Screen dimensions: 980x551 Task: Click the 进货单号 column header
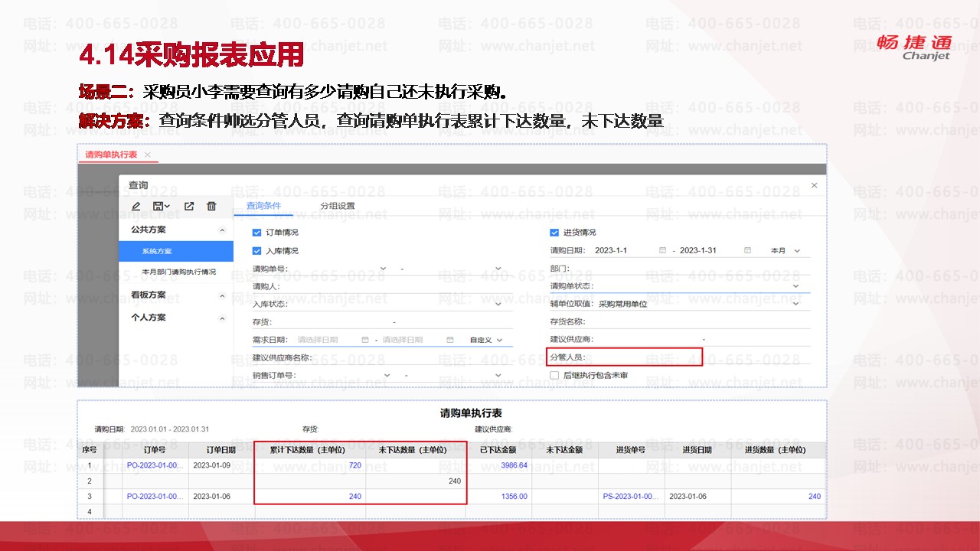click(x=632, y=450)
